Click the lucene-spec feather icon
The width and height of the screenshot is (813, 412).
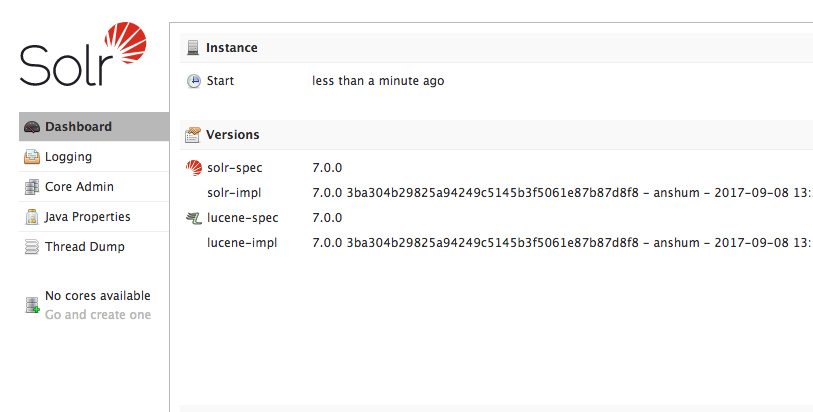pos(193,218)
